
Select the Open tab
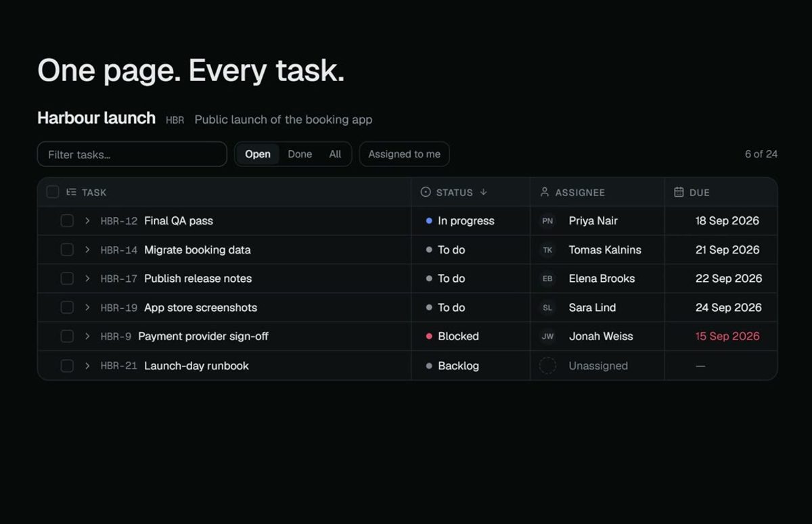tap(258, 154)
